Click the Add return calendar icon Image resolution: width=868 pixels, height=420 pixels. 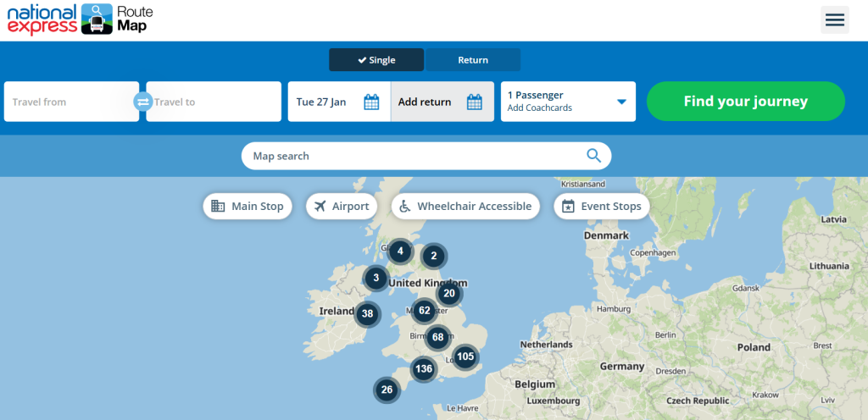pos(475,102)
